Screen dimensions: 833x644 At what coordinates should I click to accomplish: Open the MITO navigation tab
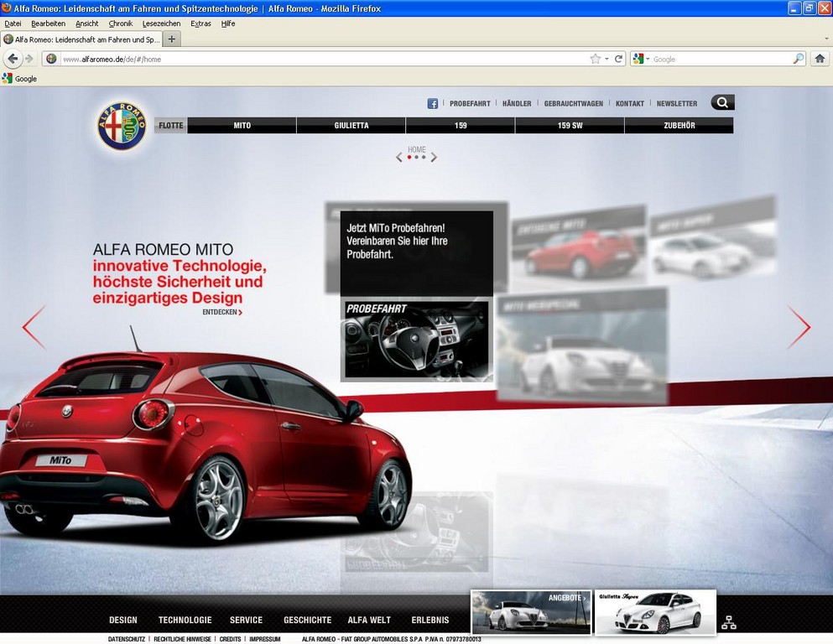click(242, 126)
